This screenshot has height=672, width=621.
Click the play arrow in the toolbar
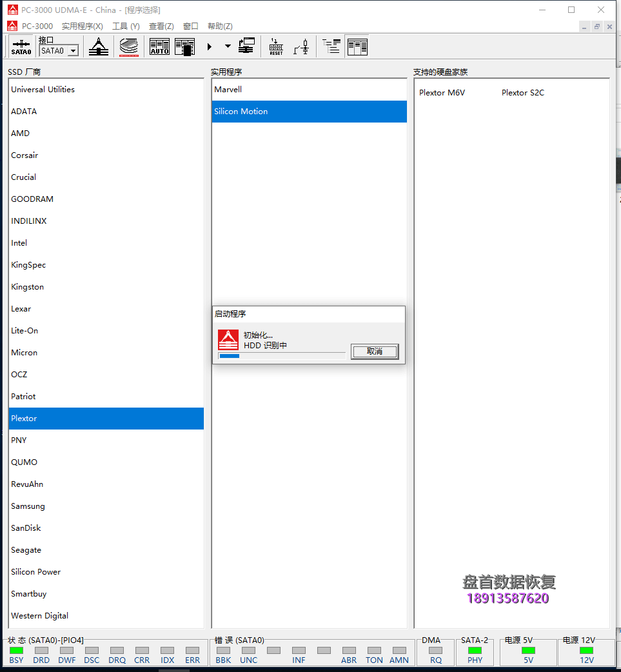point(210,46)
